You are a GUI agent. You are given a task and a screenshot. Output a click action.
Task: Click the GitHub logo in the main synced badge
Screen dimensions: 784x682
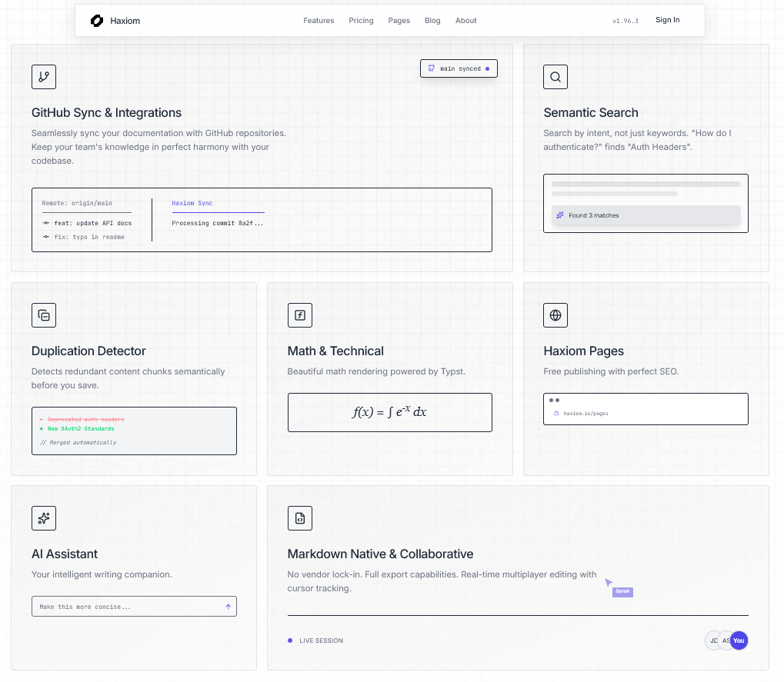[x=431, y=68]
